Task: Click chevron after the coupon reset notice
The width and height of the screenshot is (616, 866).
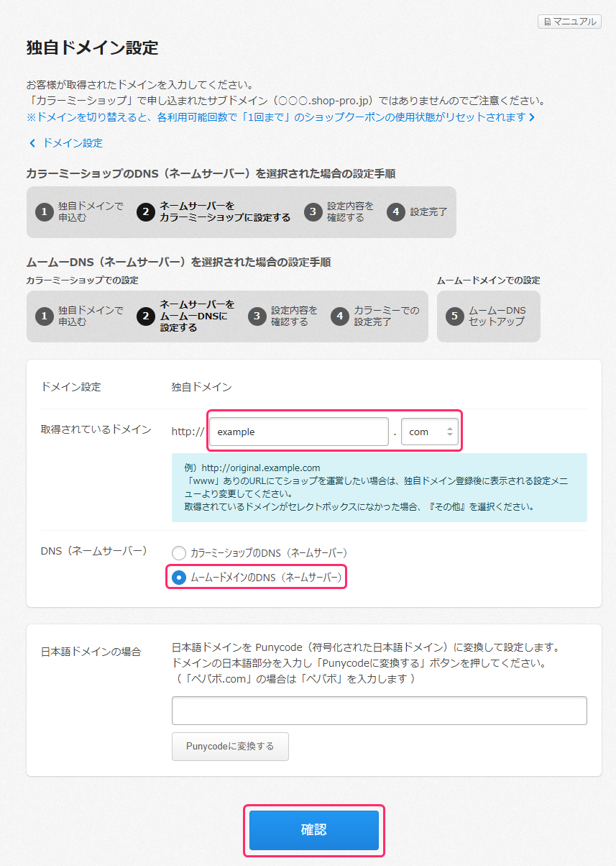Action: click(532, 117)
